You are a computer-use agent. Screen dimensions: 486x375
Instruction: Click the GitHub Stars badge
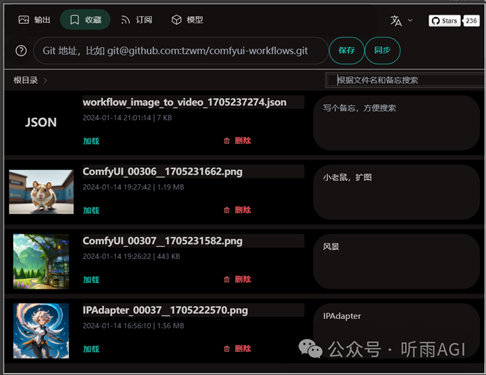(x=445, y=21)
